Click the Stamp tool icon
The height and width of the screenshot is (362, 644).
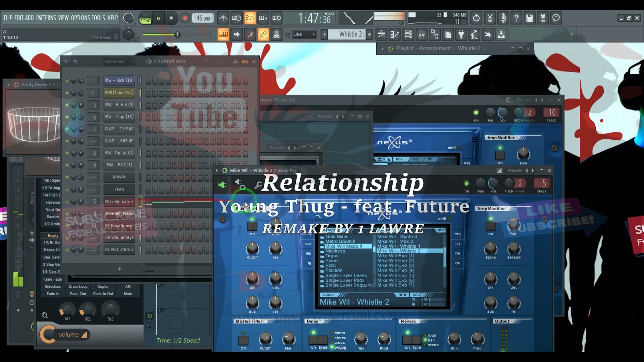[x=276, y=34]
